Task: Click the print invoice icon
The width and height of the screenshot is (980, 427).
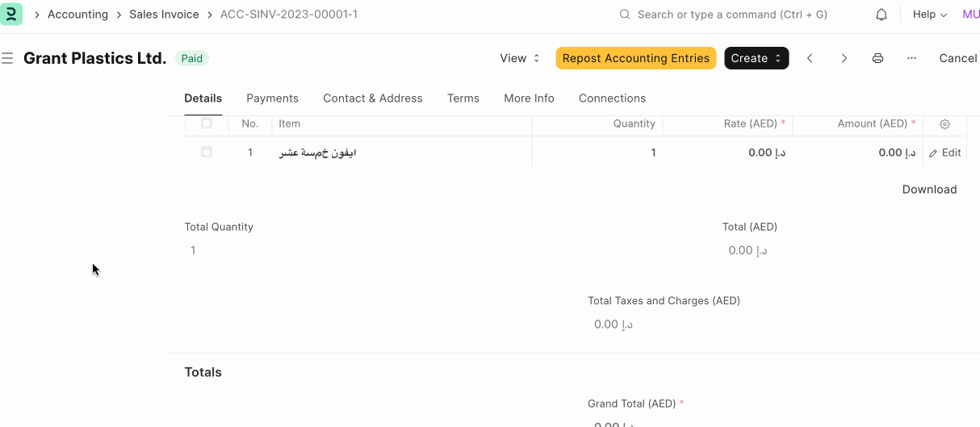Action: 877,58
